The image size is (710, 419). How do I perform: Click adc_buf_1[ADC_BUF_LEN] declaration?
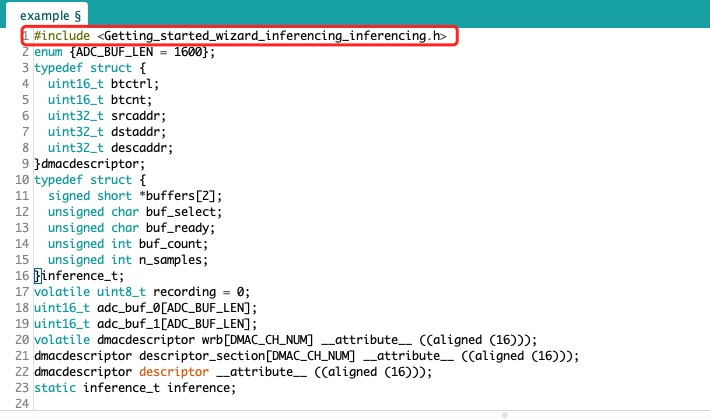click(145, 324)
